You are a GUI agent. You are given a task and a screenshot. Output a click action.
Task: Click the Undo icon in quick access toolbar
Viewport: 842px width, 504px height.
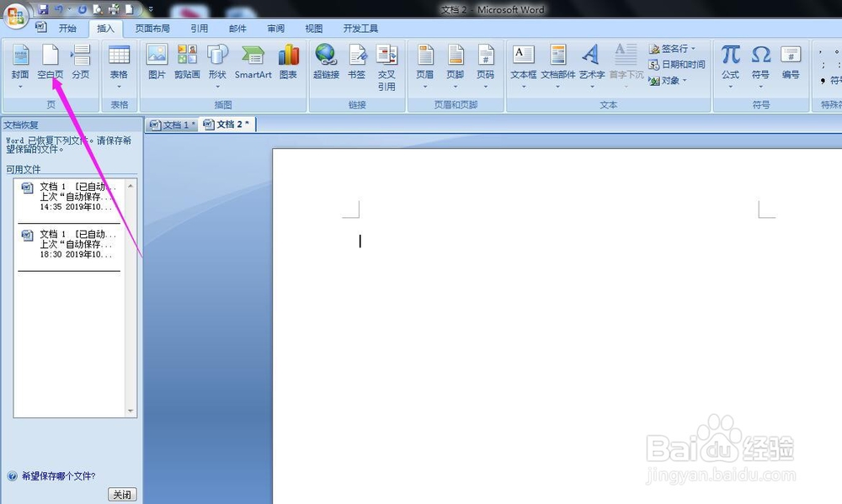click(x=59, y=9)
